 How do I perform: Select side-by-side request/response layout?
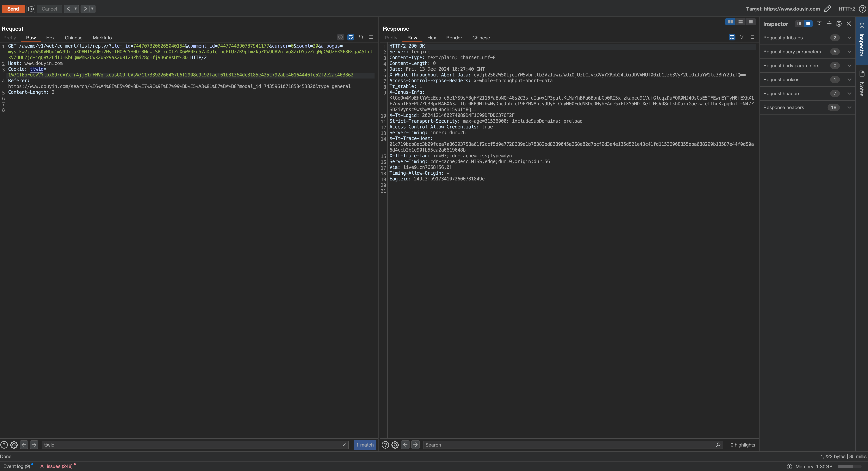click(x=730, y=22)
